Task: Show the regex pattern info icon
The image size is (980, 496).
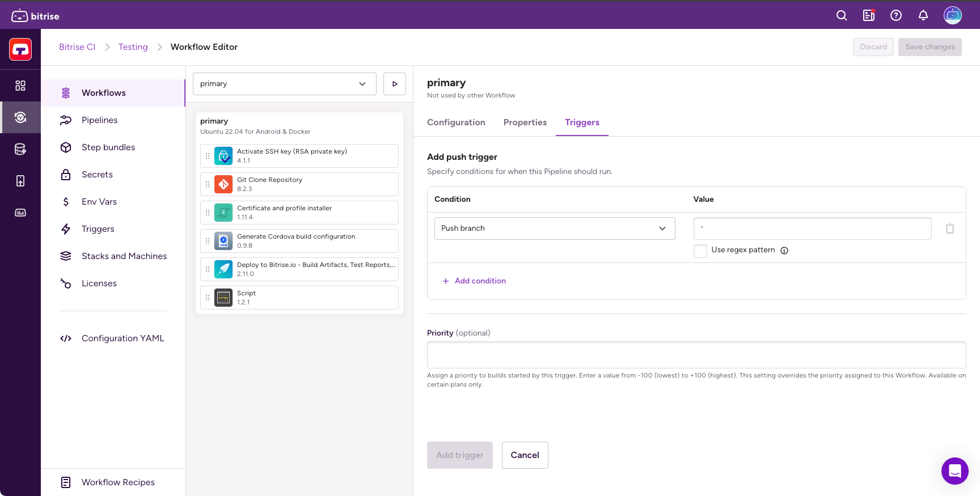Action: (x=784, y=251)
